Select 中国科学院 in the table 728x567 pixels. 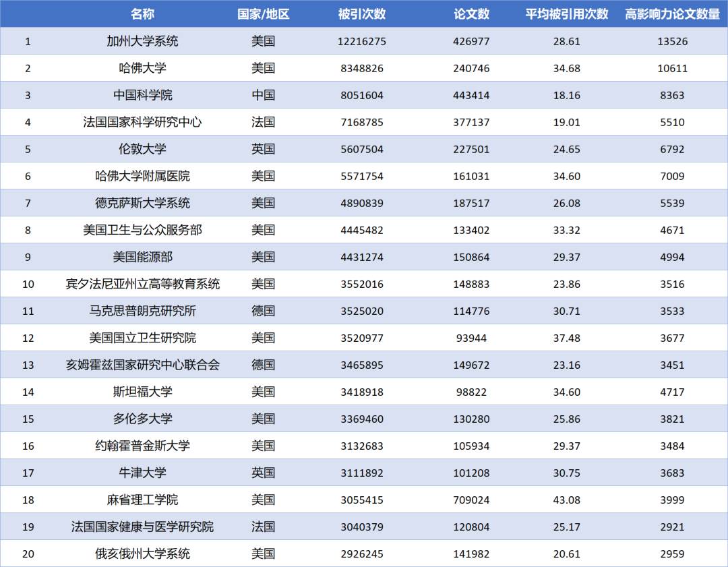point(144,94)
